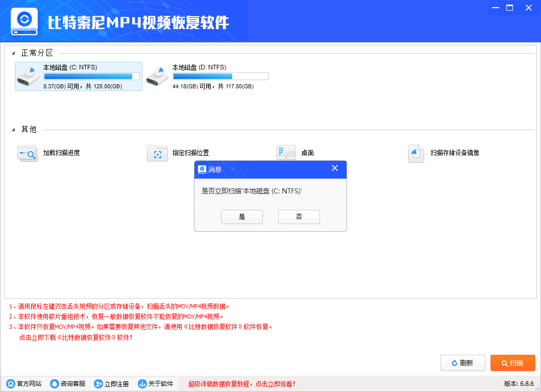Click the app logo icon in header

[x=24, y=21]
